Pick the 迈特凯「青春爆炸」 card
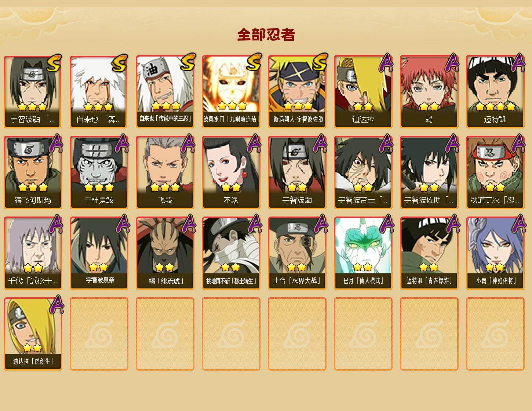Viewport: 532px width, 411px height. coord(429,253)
